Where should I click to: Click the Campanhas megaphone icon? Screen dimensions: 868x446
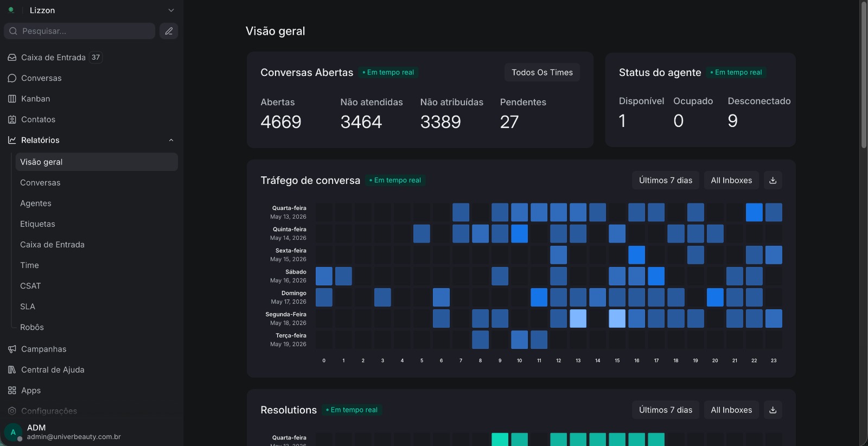tap(12, 349)
